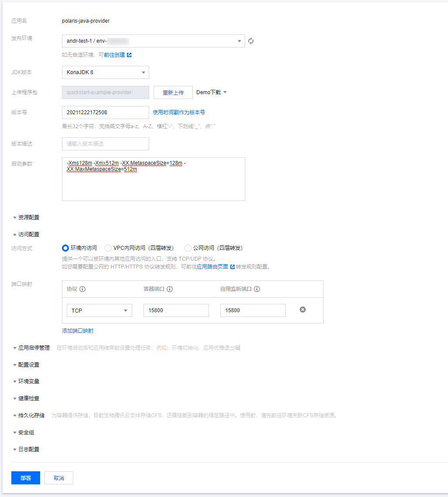448x497 pixels.
Task: Expand the 资源配置 section
Action: click(x=28, y=218)
